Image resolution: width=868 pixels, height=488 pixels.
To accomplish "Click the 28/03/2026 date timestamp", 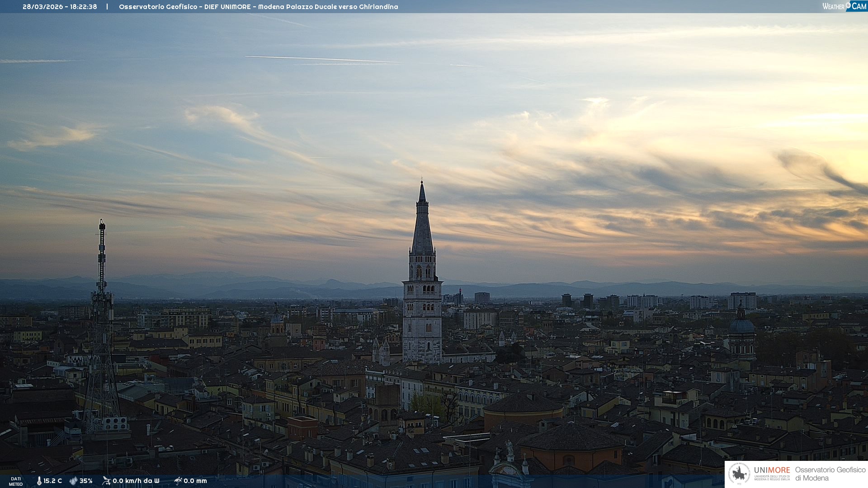I will [x=42, y=7].
